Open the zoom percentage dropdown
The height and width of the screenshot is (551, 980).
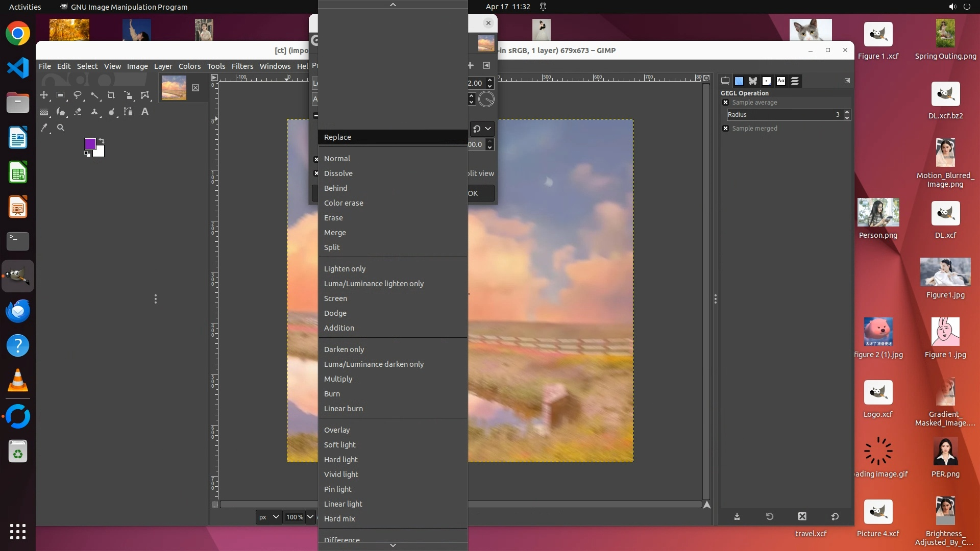[310, 517]
